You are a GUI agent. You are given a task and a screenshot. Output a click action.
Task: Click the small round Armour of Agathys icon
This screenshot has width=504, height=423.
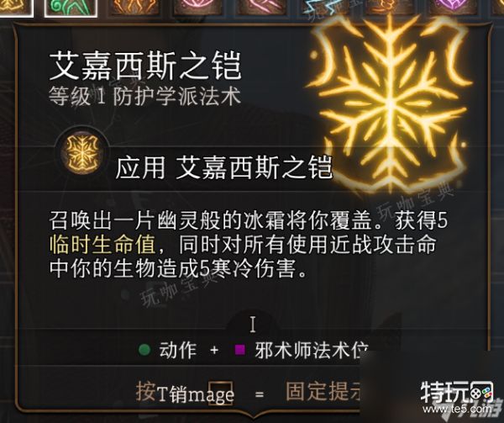pyautogui.click(x=82, y=152)
